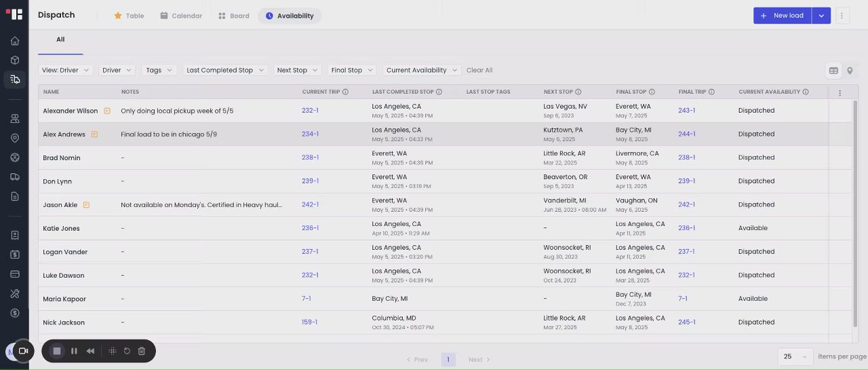Screen dimensions: 868x370
Task: Select the Dispatch truck-list sidebar icon
Action: [x=14, y=79]
